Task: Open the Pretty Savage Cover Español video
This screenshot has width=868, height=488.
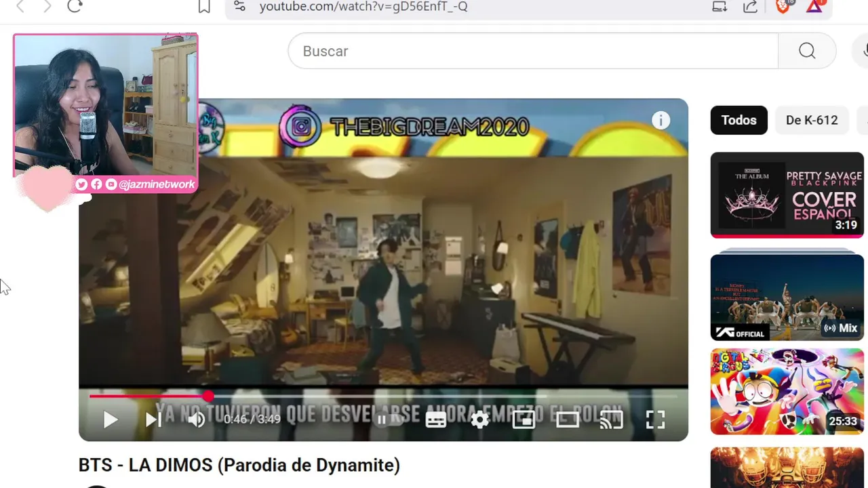Action: [787, 195]
